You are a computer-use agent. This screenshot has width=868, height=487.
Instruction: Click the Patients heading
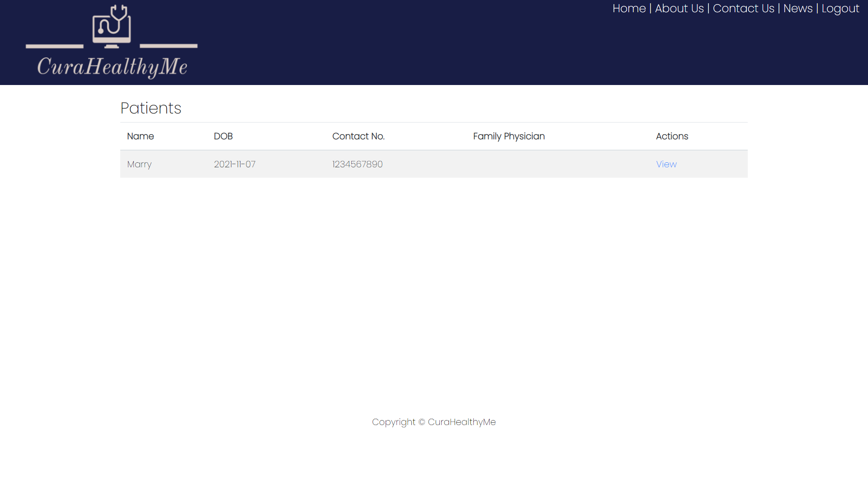coord(151,108)
